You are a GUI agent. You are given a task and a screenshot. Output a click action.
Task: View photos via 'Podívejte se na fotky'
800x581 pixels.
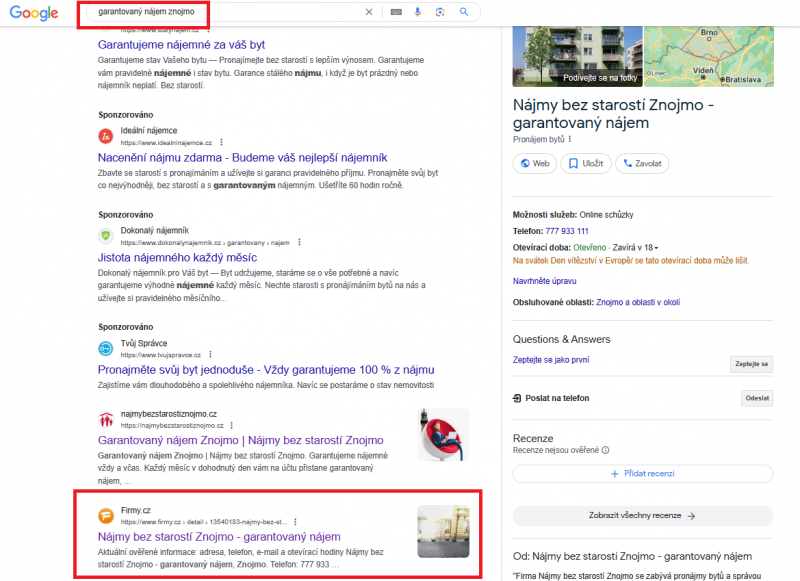pyautogui.click(x=600, y=78)
